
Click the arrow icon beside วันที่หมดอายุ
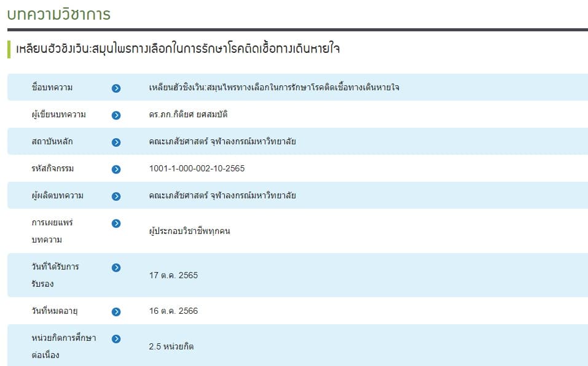tap(116, 311)
